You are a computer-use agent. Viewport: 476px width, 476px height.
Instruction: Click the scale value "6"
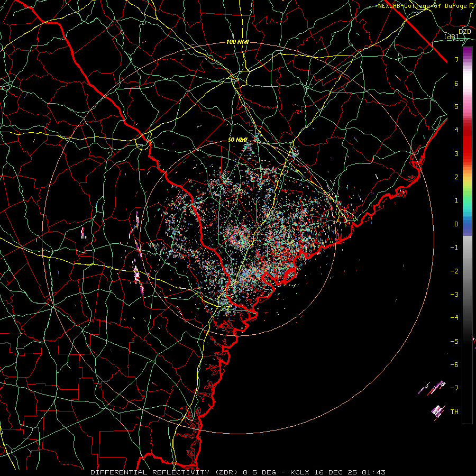coord(456,83)
